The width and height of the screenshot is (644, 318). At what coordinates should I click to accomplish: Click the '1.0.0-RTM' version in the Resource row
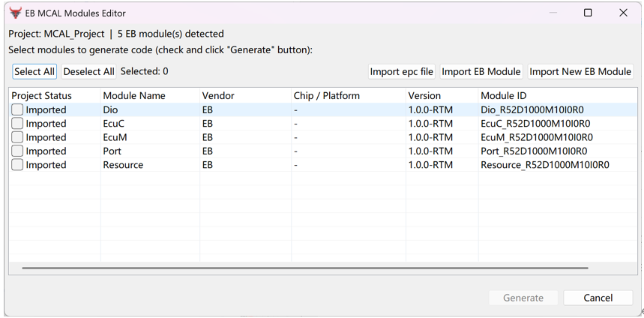[430, 165]
